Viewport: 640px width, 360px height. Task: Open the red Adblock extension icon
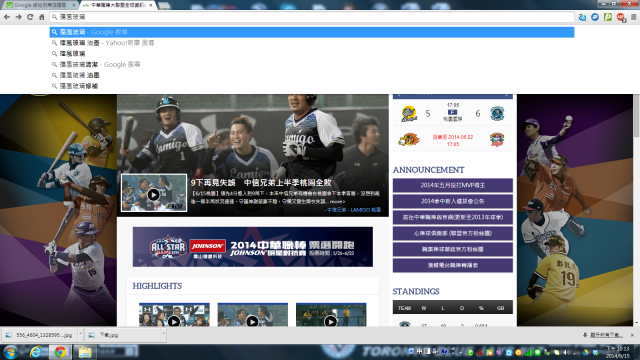coord(621,17)
